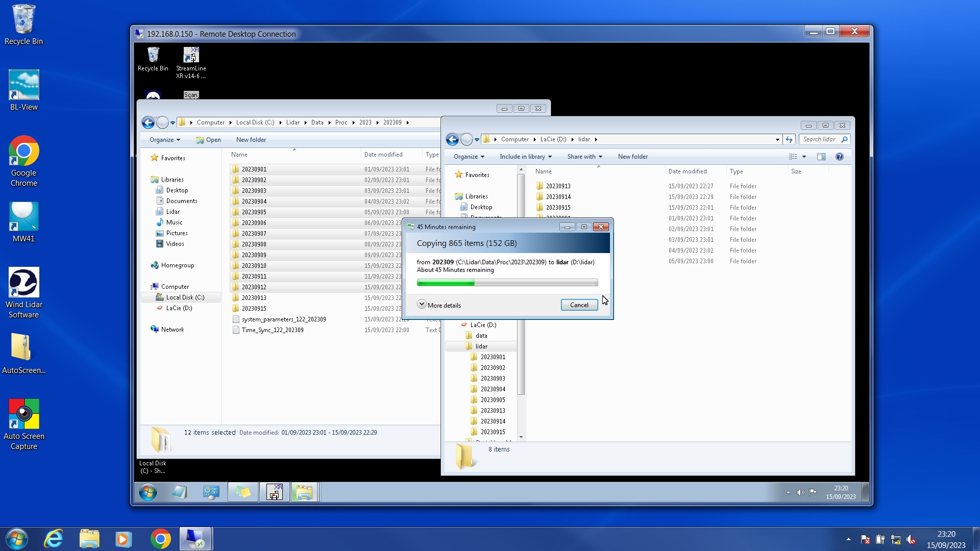This screenshot has height=551, width=980.
Task: Open the Organize dropdown in the lidar window
Action: (469, 157)
